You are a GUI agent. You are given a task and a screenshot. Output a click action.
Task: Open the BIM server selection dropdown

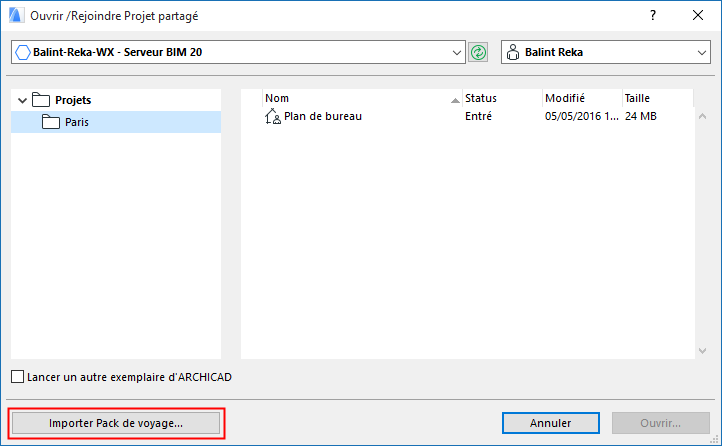tap(458, 52)
